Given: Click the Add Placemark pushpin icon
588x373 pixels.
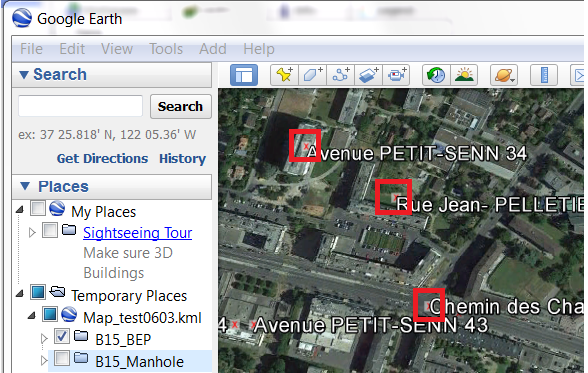Looking at the screenshot, I should tap(285, 75).
